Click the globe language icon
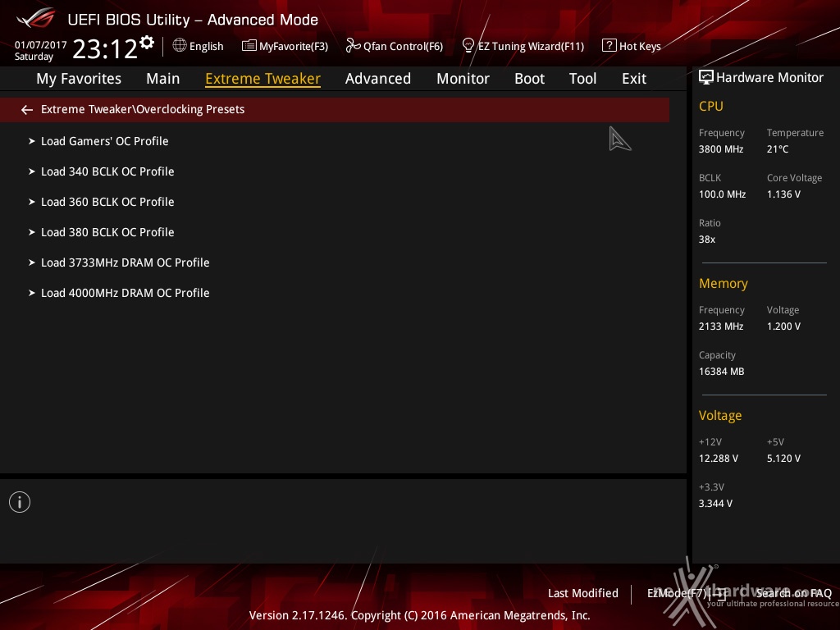Image resolution: width=840 pixels, height=630 pixels. [180, 46]
